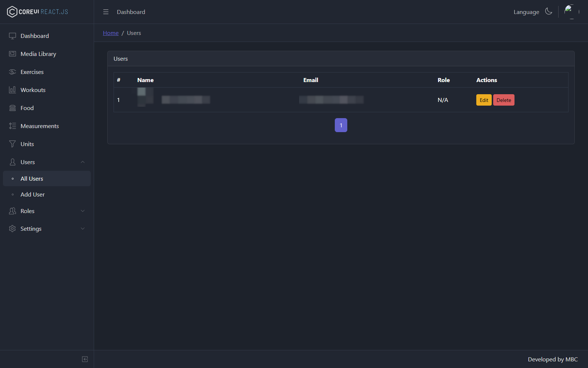Click the N/A role cell
The width and height of the screenshot is (588, 368).
443,100
